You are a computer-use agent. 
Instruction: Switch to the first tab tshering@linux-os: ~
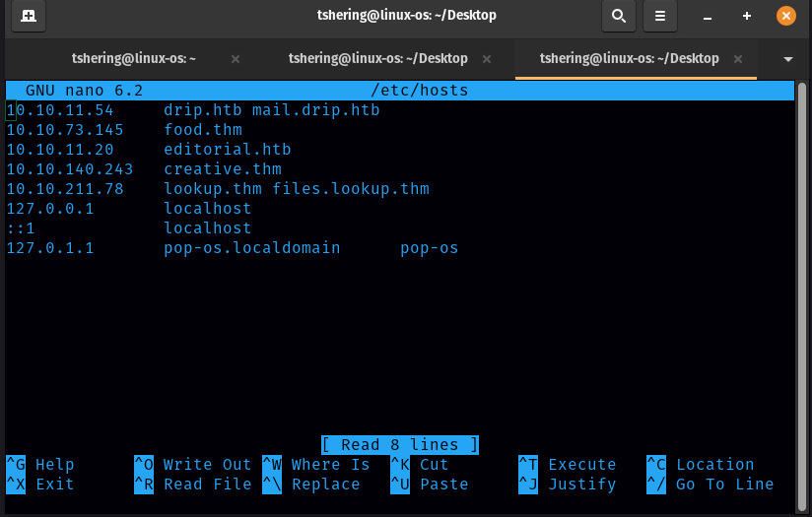pos(134,59)
